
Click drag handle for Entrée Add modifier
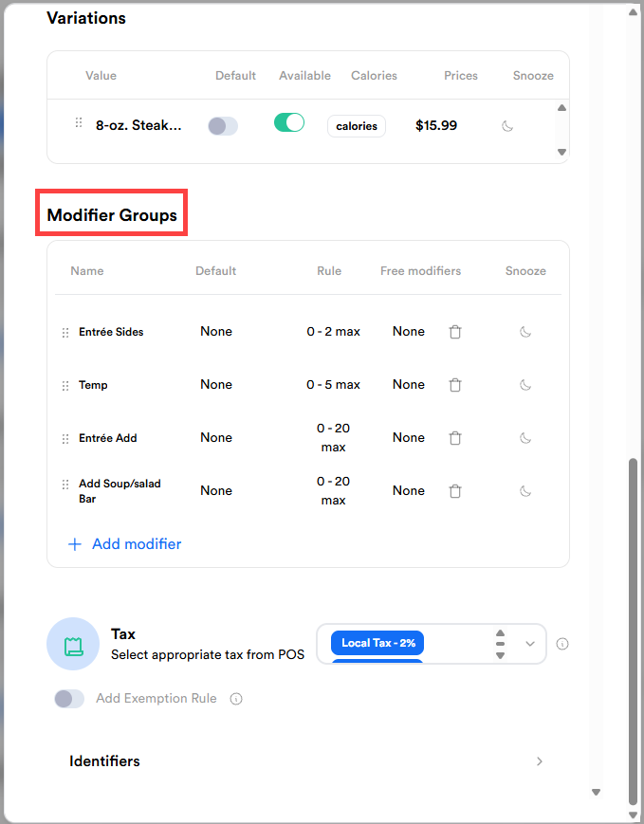coord(65,439)
